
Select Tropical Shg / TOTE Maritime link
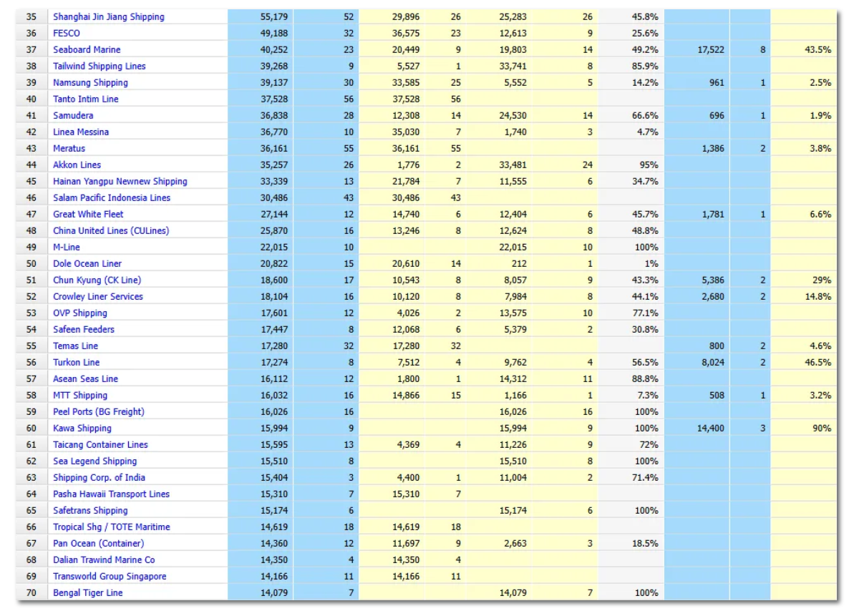coord(111,527)
